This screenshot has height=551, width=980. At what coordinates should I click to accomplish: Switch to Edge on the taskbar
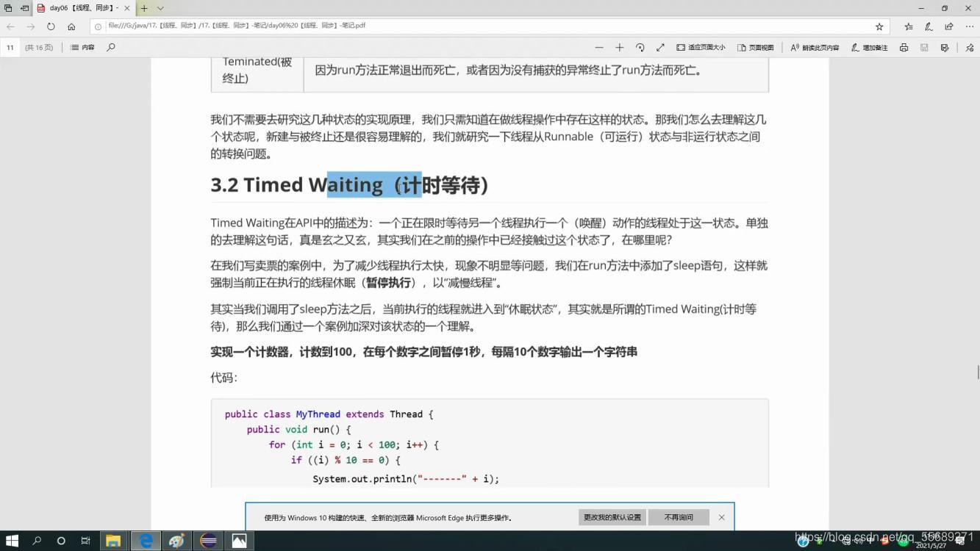pyautogui.click(x=146, y=541)
